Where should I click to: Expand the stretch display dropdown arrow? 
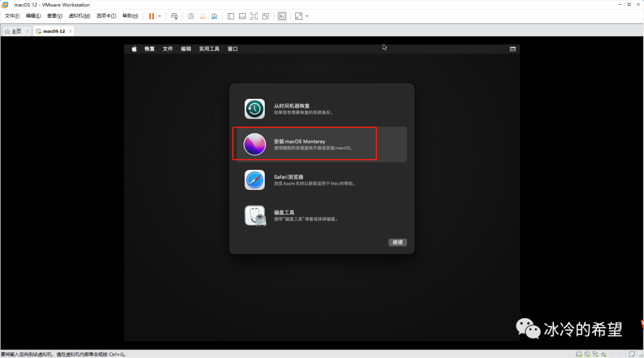tap(307, 17)
